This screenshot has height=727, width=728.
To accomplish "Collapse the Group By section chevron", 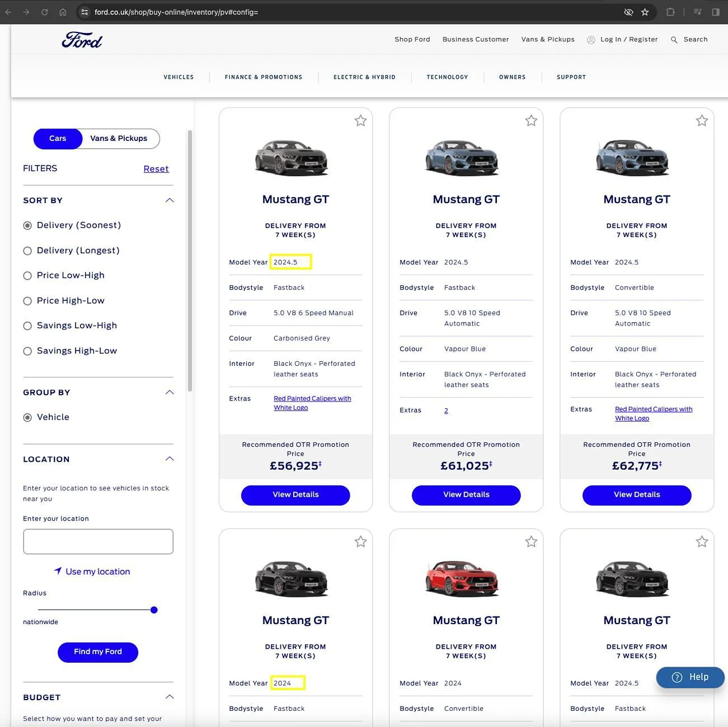I will [170, 392].
